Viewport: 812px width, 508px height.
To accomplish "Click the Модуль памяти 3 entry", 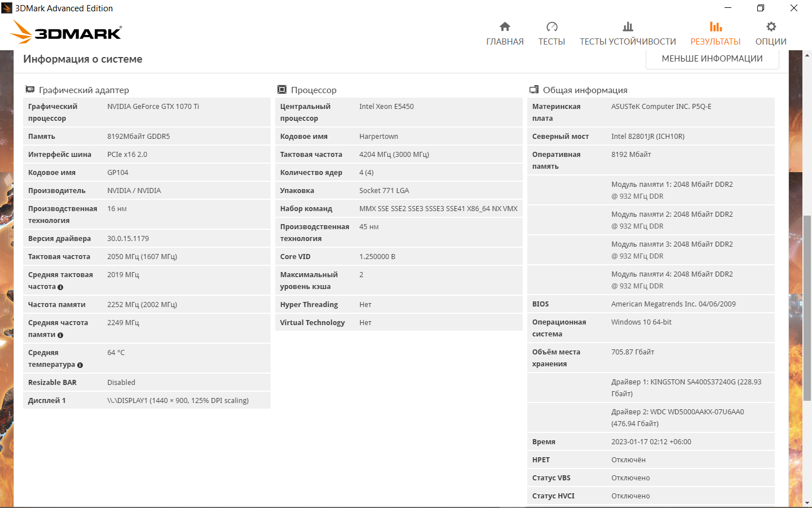I will pyautogui.click(x=672, y=250).
